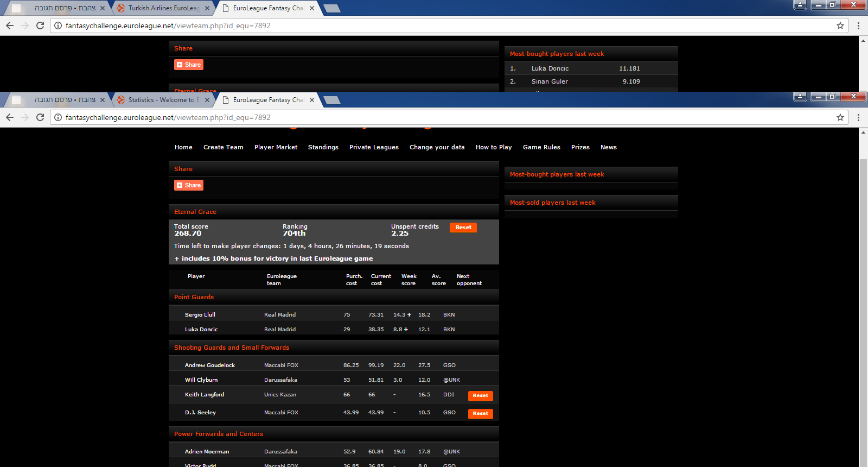Select EuroLeague Fantasy Challenge tab in front window
The image size is (868, 467).
point(268,100)
